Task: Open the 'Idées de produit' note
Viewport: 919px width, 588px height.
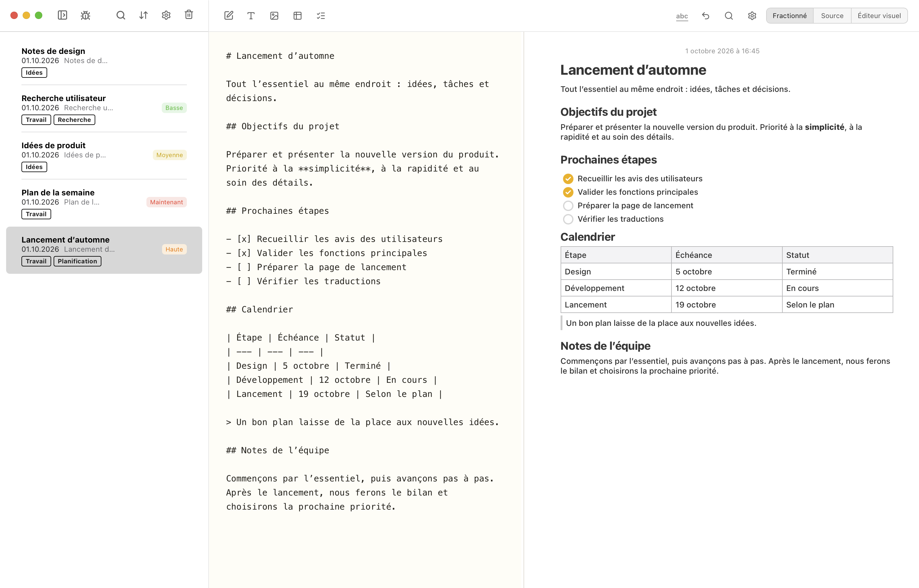Action: 104,156
